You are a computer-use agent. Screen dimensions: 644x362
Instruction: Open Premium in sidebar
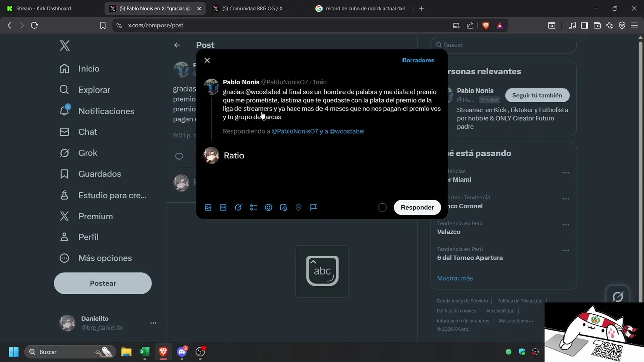click(x=86, y=216)
